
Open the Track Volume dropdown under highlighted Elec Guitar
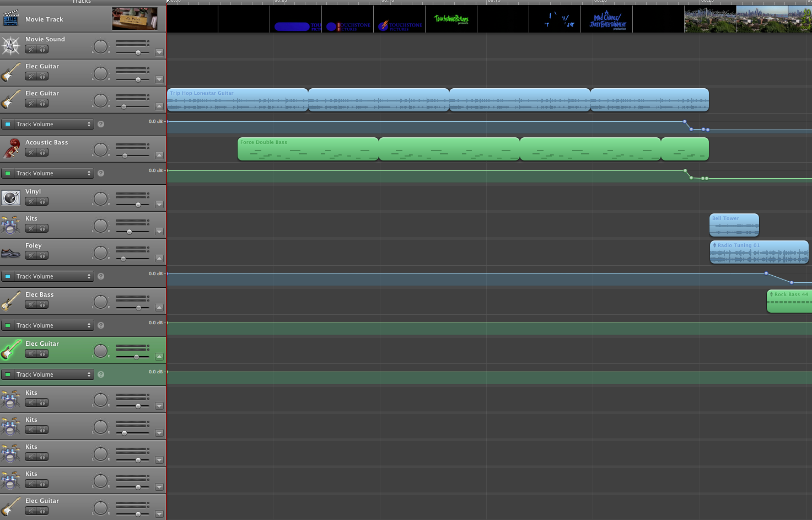53,374
